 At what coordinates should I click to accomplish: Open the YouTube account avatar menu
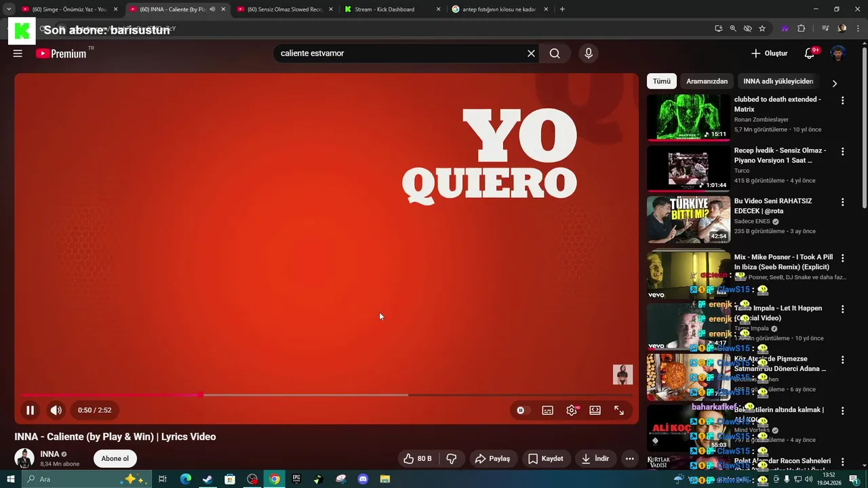coord(838,54)
